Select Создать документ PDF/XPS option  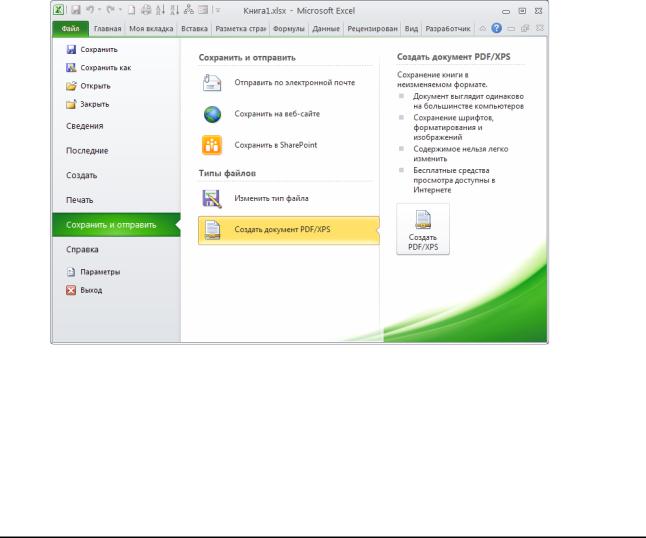coord(288,230)
